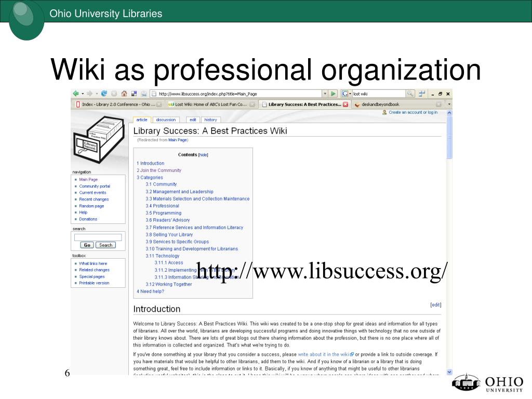Click the Stop loading icon
Viewport: 532px width, 399px height.
[x=114, y=94]
